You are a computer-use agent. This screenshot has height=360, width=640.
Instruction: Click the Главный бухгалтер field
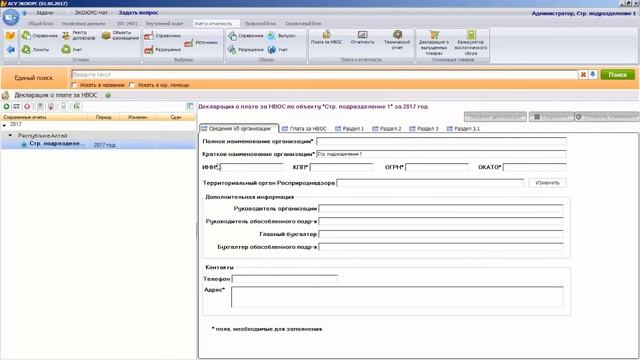pos(441,234)
